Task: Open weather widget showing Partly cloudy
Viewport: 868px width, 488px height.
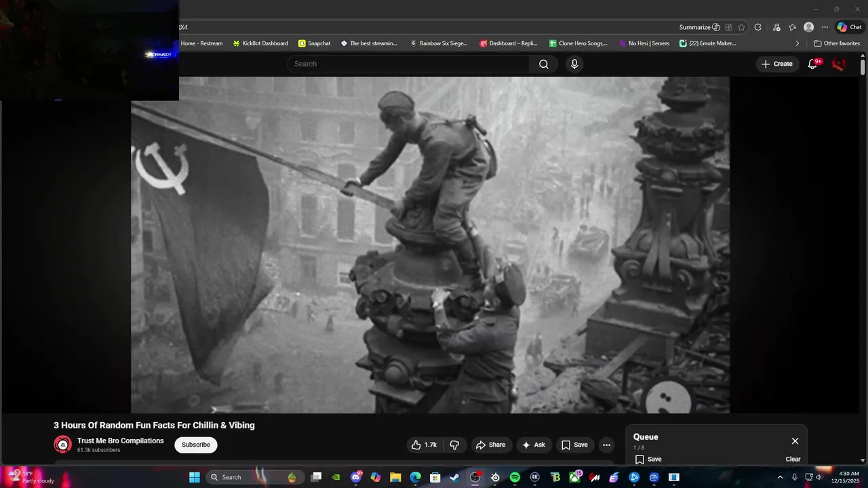Action: pyautogui.click(x=31, y=477)
